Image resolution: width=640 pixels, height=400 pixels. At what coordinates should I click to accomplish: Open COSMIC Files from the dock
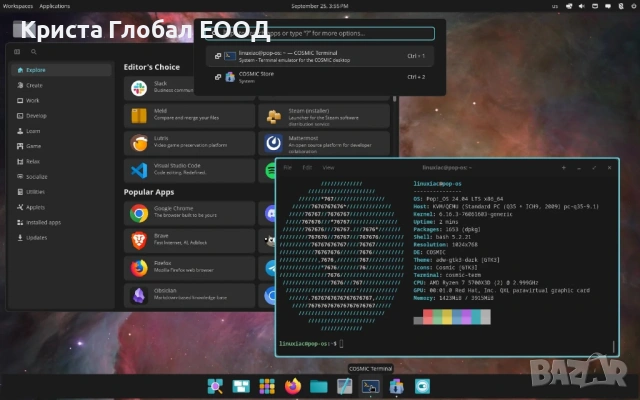[x=318, y=386]
